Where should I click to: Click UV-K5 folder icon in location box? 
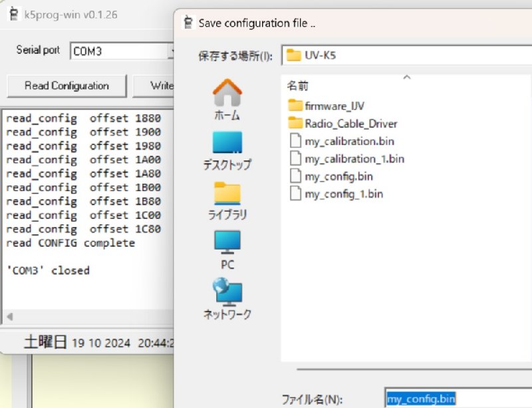click(x=293, y=55)
